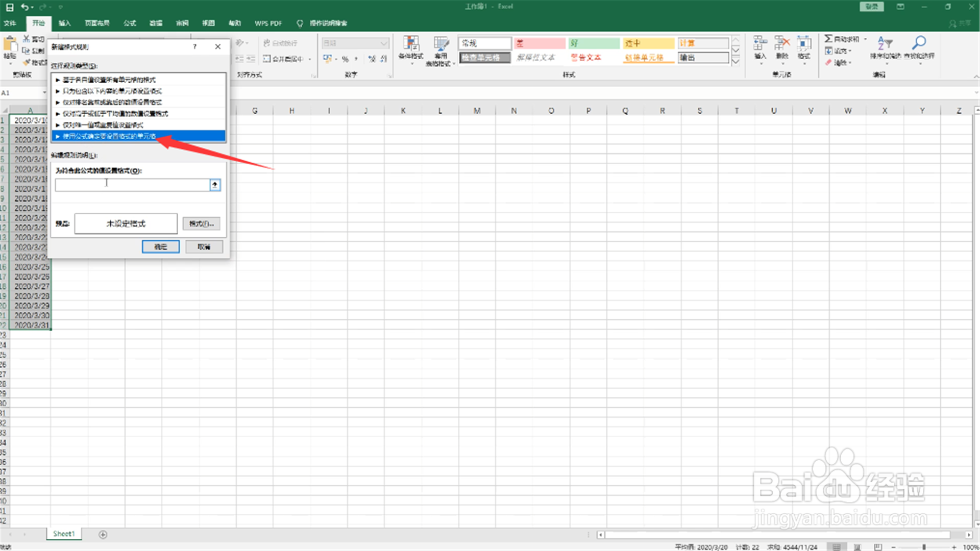Click the sign-in button in title bar
This screenshot has width=980, height=551.
coord(871,7)
